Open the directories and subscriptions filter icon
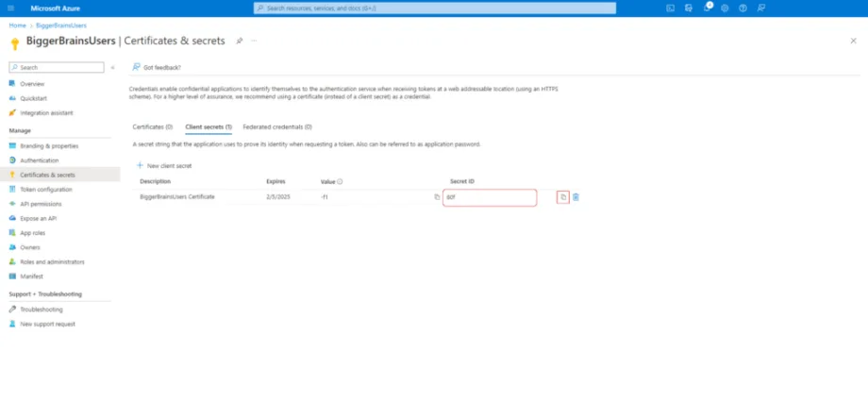Viewport: 868px width, 419px height. tap(689, 8)
